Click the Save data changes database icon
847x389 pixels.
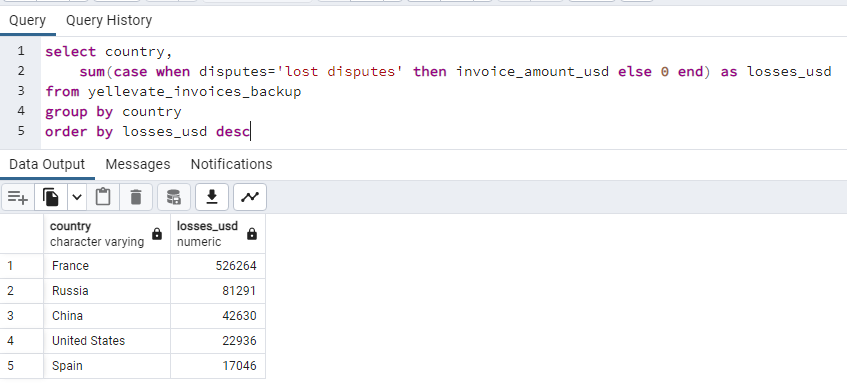pyautogui.click(x=174, y=197)
